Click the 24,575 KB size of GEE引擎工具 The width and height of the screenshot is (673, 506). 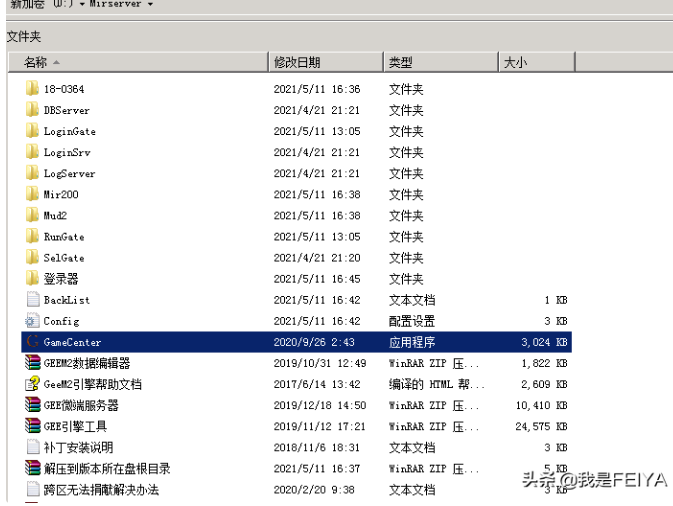pyautogui.click(x=541, y=426)
